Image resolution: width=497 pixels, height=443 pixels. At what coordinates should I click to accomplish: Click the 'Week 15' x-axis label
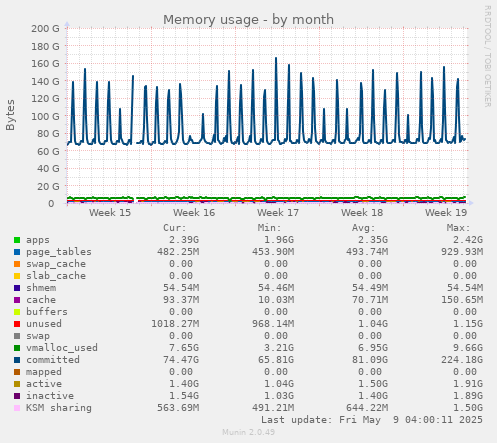pos(110,213)
